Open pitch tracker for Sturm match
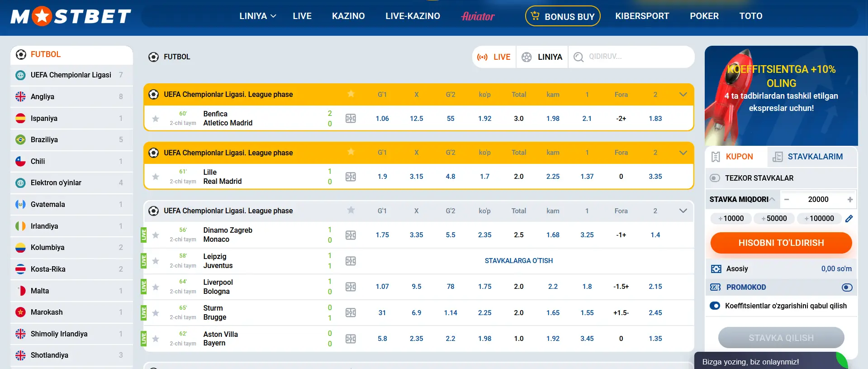This screenshot has height=369, width=868. coord(351,312)
